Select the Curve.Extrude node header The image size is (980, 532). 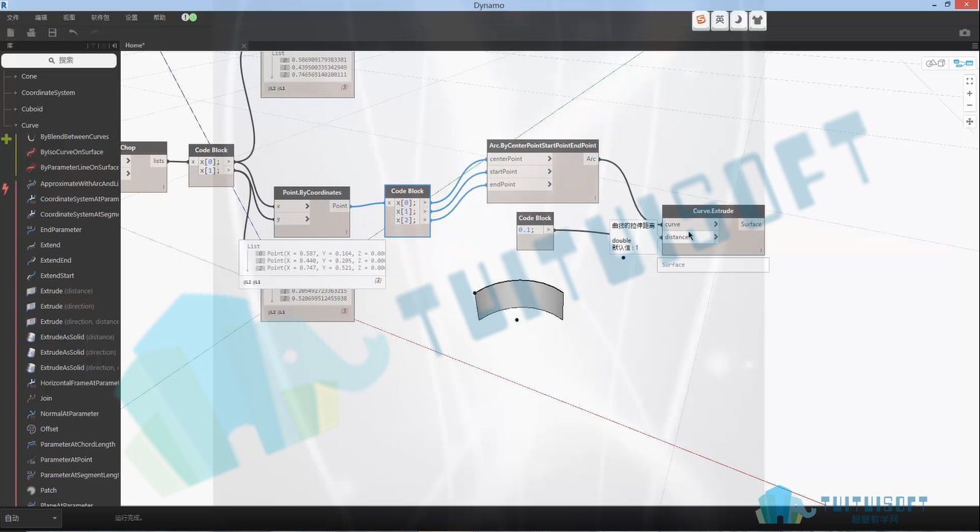(x=713, y=211)
